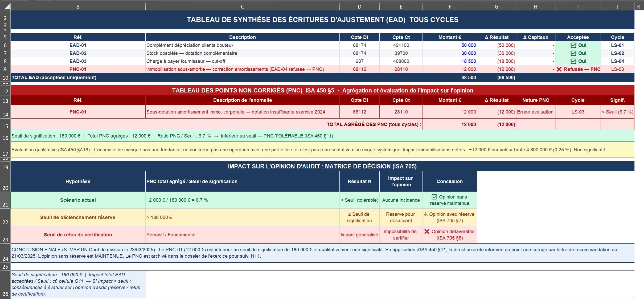The image size is (644, 299).
Task: Select row 14 header
Action: coord(5,112)
